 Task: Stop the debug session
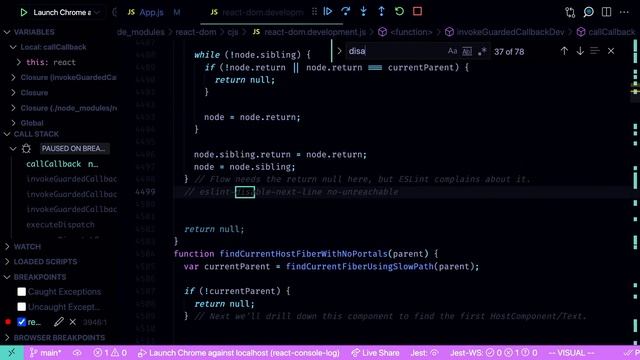click(x=417, y=11)
